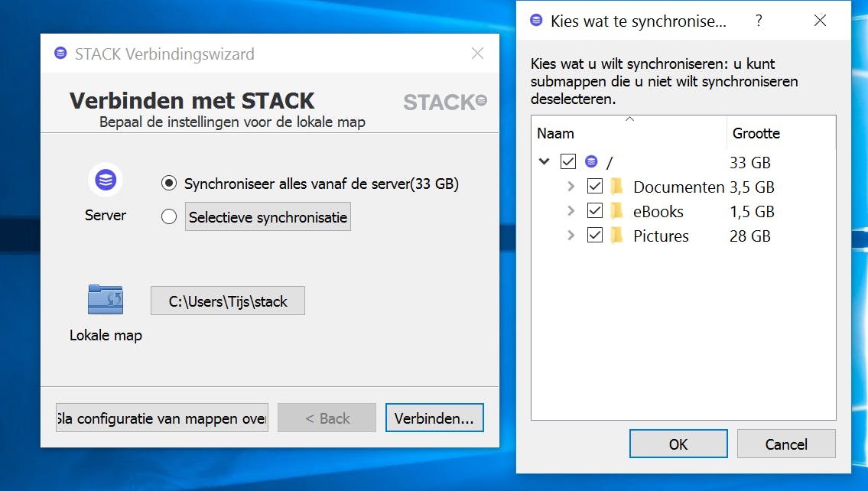
Task: Uncheck the Pictures folder checkbox
Action: pos(595,236)
